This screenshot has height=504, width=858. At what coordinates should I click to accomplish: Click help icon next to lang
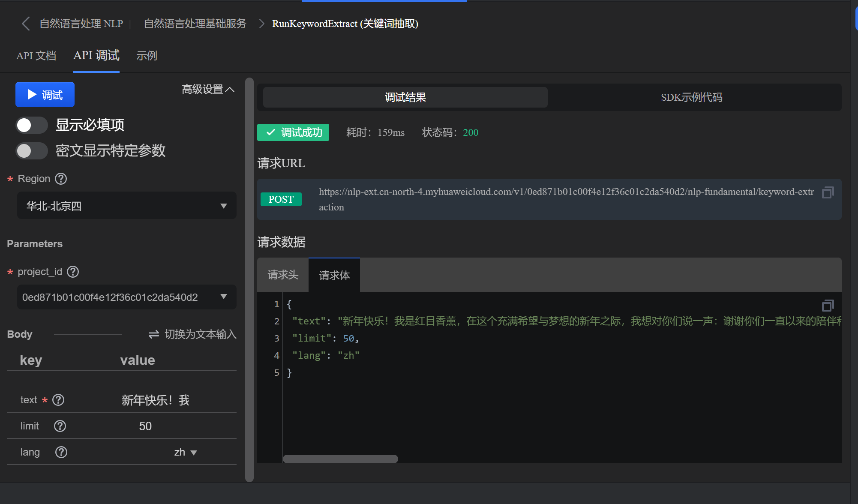tap(61, 452)
